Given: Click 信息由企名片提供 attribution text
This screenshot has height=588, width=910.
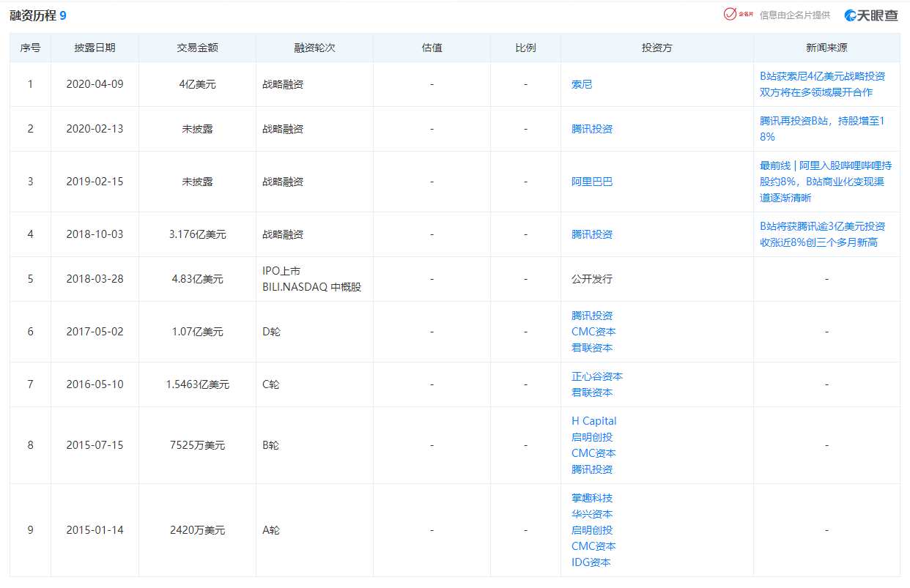Looking at the screenshot, I should (795, 15).
